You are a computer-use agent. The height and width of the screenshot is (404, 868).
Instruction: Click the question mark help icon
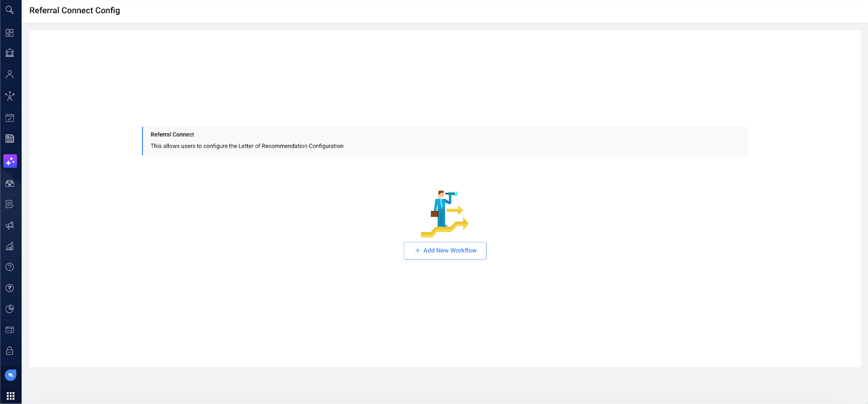pyautogui.click(x=10, y=267)
